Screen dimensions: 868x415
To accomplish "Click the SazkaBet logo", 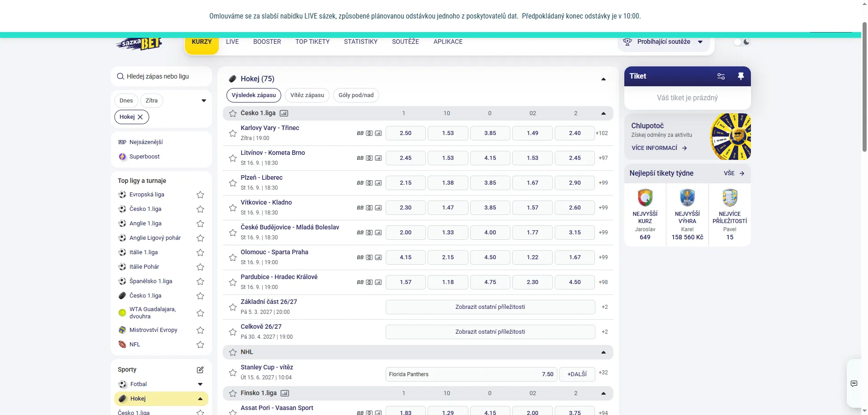I will point(139,43).
